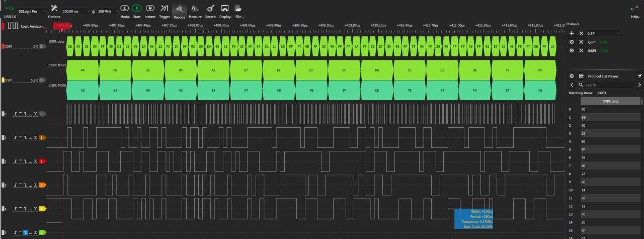The width and height of the screenshot is (644, 239).
Task: Select low level trigger on channel 4
Action: coord(30,208)
